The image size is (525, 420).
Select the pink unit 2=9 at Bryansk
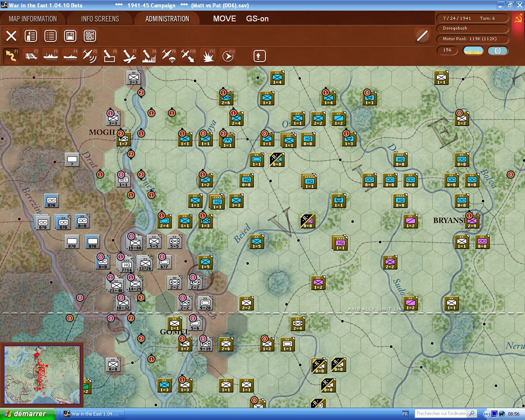pos(472,221)
